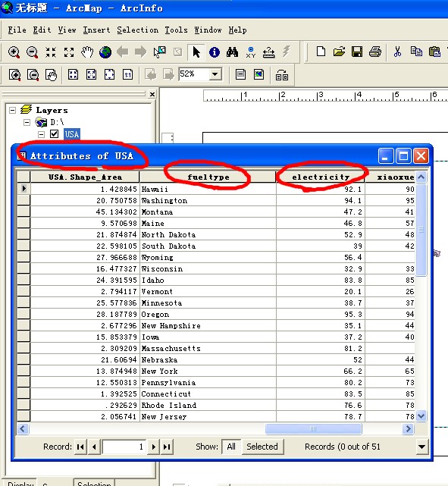
Task: Click the fueltype column header
Action: (208, 177)
